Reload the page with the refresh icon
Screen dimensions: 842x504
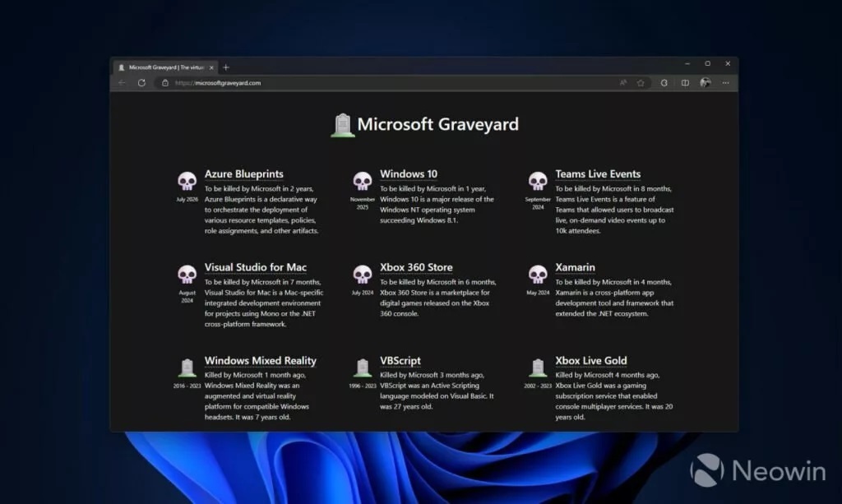click(141, 83)
